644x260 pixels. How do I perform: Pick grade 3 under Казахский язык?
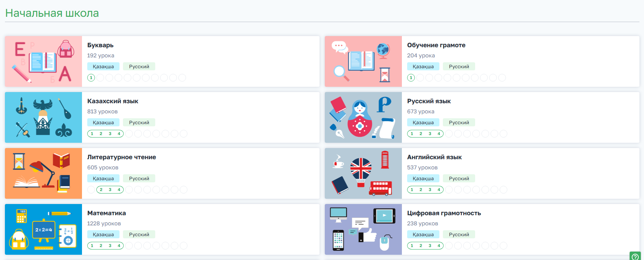coord(110,134)
